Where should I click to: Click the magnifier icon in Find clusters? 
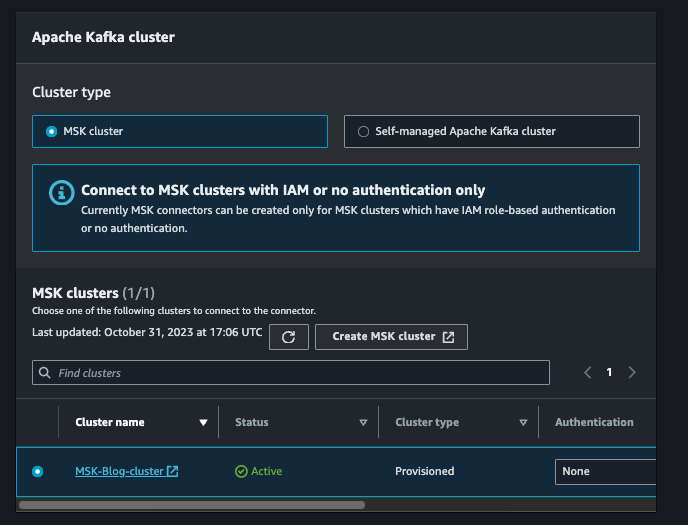tap(44, 372)
